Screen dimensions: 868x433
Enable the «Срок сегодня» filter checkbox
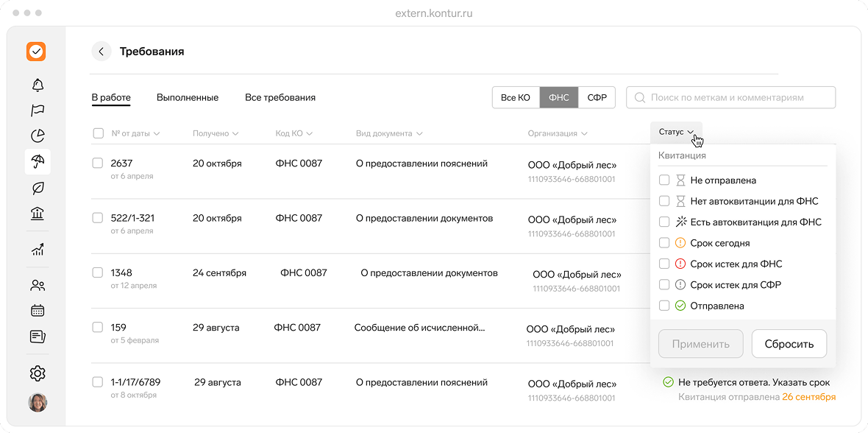664,243
